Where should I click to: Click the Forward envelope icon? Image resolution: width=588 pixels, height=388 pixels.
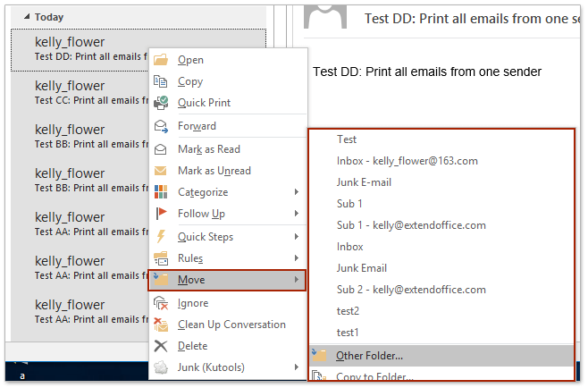pyautogui.click(x=161, y=126)
